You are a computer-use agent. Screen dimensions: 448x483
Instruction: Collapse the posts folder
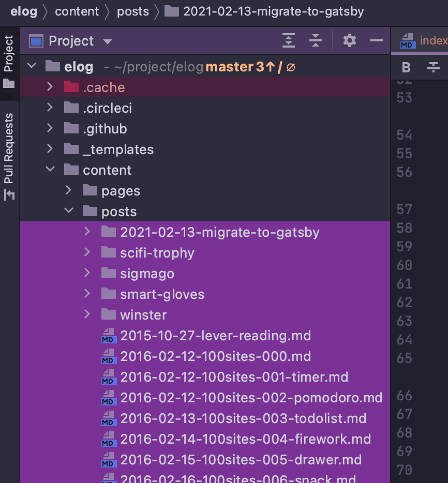[68, 211]
